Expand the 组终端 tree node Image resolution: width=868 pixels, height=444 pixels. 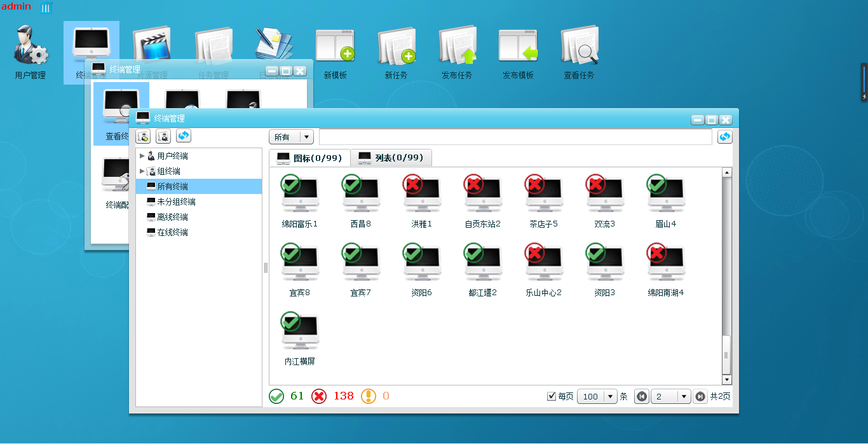coord(142,171)
